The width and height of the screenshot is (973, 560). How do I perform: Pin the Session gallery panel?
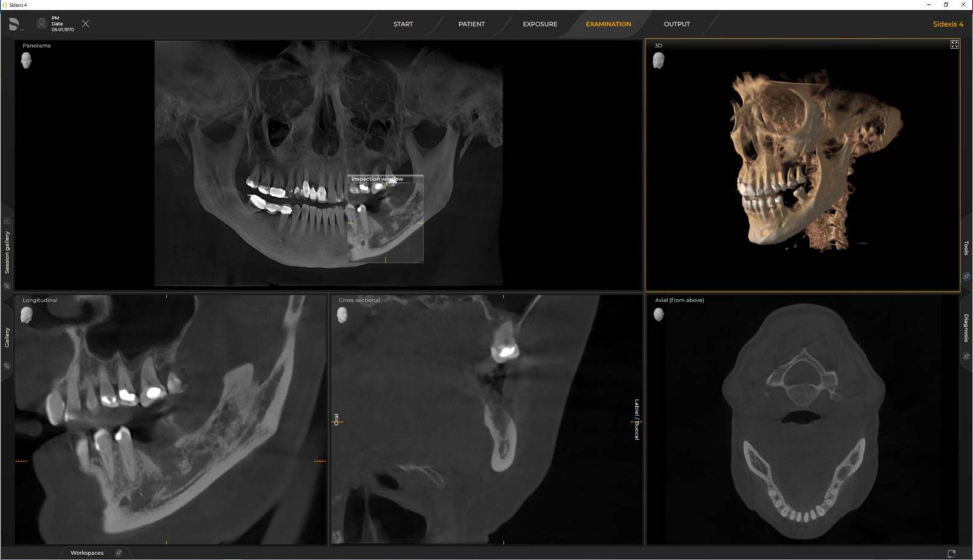click(7, 286)
